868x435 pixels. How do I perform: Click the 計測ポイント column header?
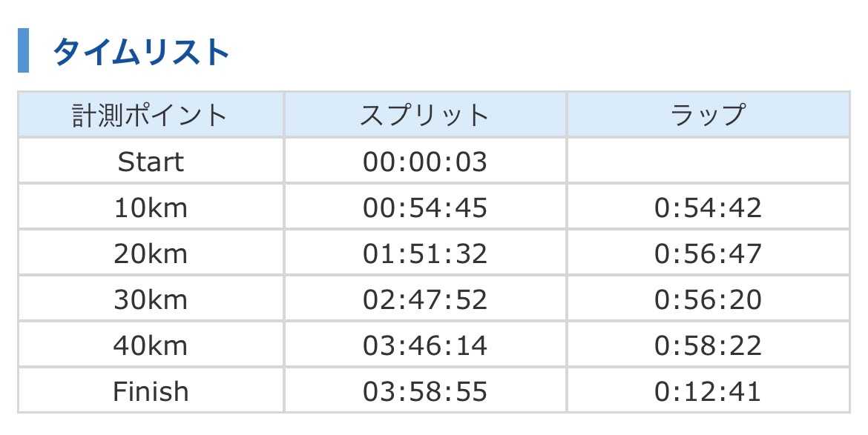[x=151, y=116]
